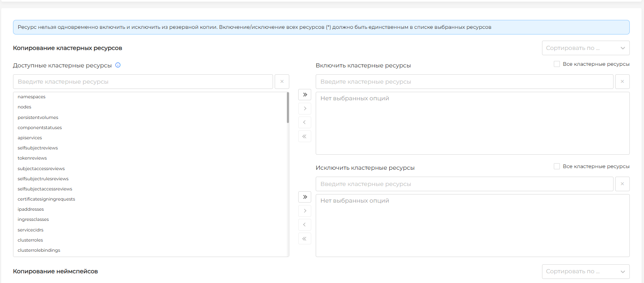Remove selected resource from the include list

point(305,122)
